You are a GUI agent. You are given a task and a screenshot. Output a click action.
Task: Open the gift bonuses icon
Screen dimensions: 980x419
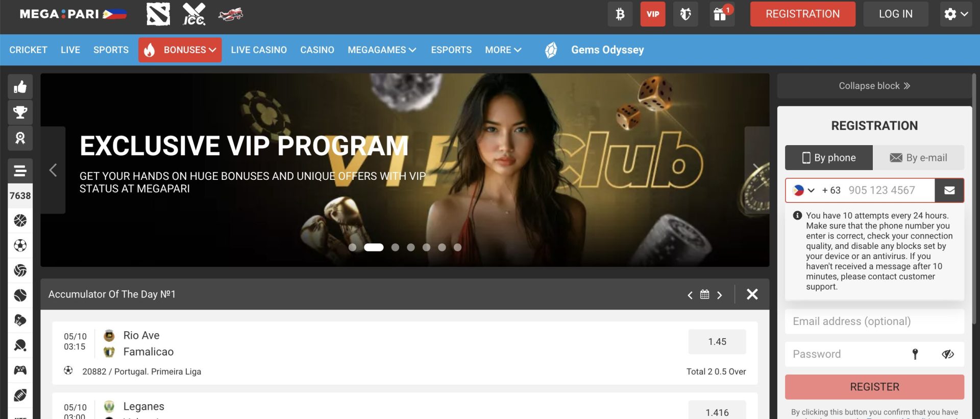721,14
